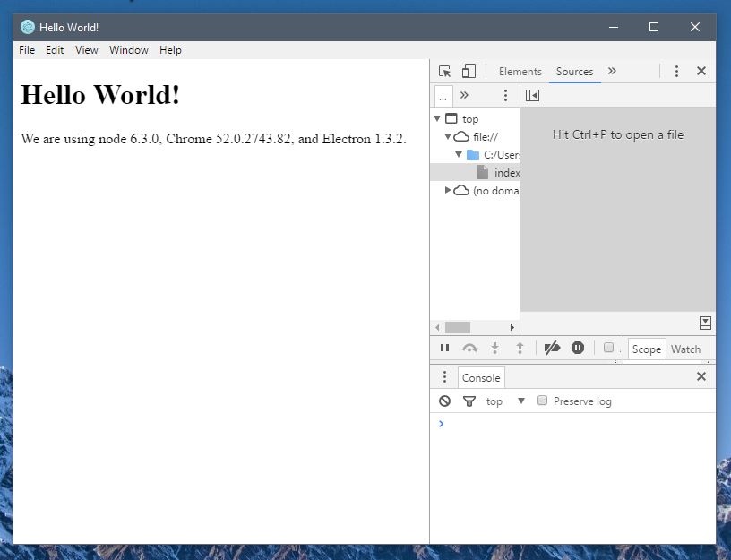
Task: Click the Step out icon
Action: coord(520,348)
